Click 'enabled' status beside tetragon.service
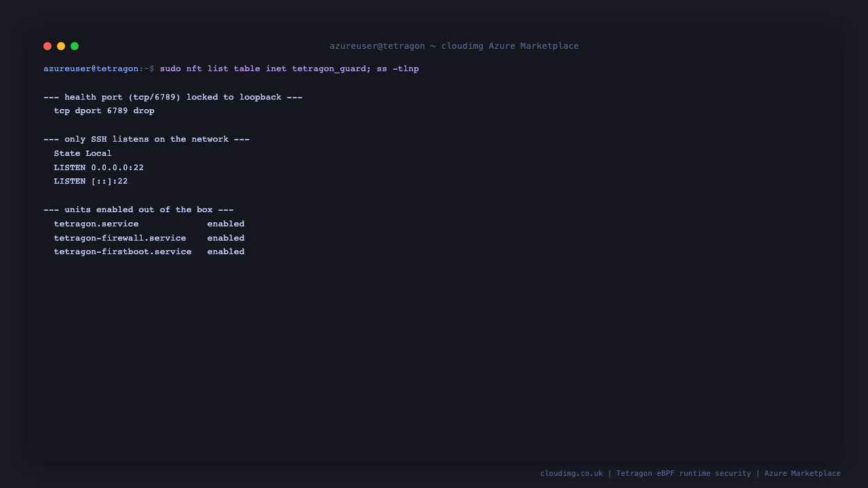 click(226, 224)
